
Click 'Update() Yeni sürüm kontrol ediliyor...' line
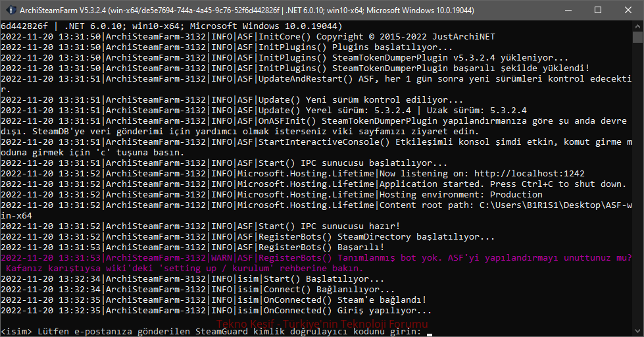[x=232, y=100]
